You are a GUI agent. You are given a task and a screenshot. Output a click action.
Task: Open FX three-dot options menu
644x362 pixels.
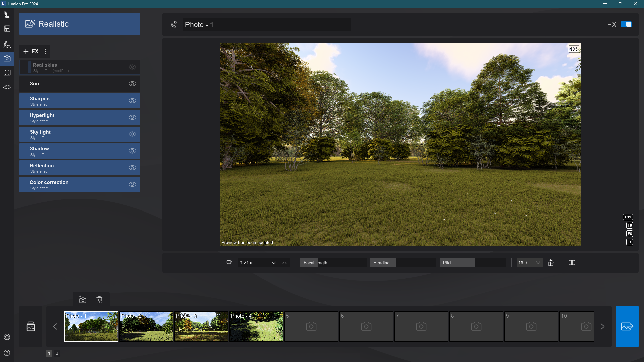tap(46, 51)
